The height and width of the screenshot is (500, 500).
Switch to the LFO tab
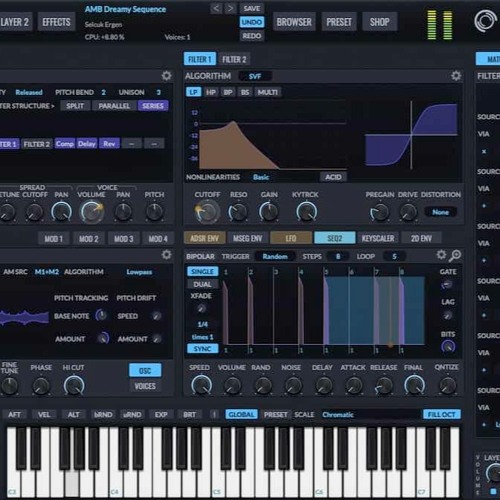coord(291,238)
